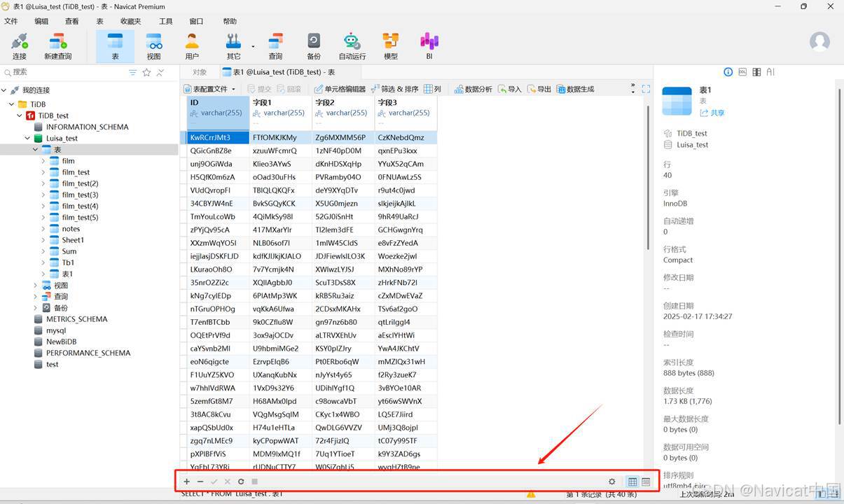The width and height of the screenshot is (844, 504).
Task: Click the favorites star icon in navigation pane
Action: click(146, 72)
